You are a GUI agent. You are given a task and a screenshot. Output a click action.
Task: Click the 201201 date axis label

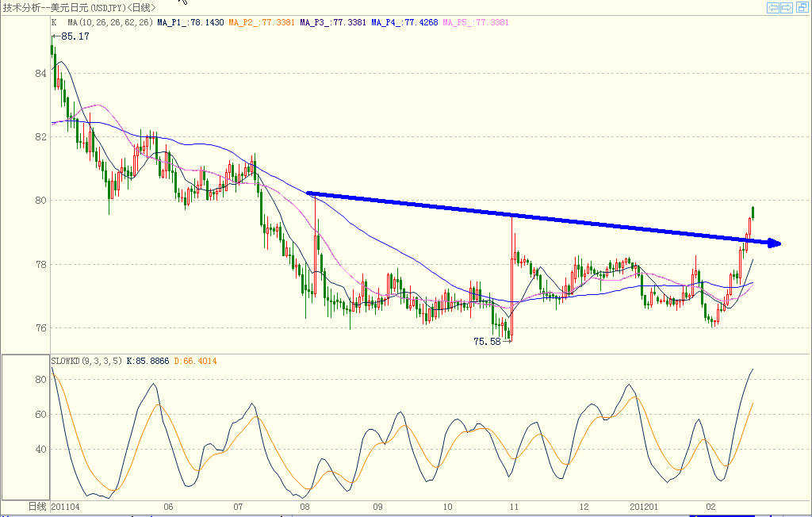(x=644, y=507)
